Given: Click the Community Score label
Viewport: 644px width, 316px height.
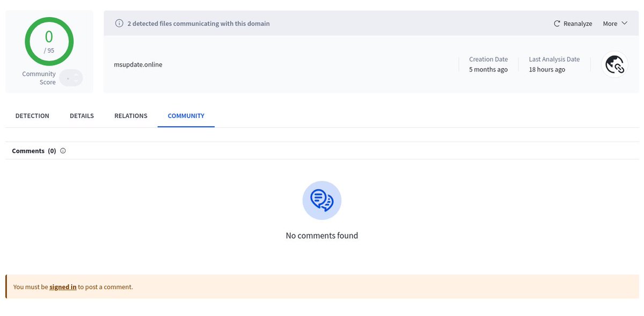Looking at the screenshot, I should click(39, 78).
